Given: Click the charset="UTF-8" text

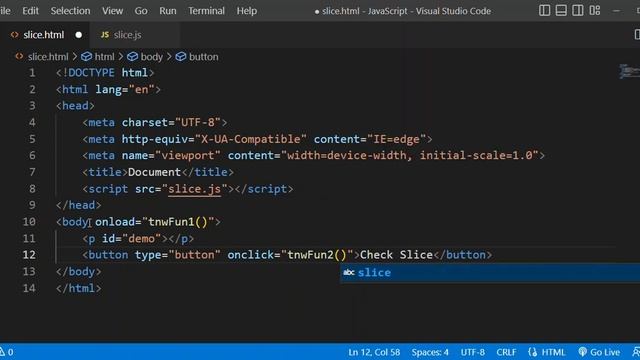Looking at the screenshot, I should point(171,122).
